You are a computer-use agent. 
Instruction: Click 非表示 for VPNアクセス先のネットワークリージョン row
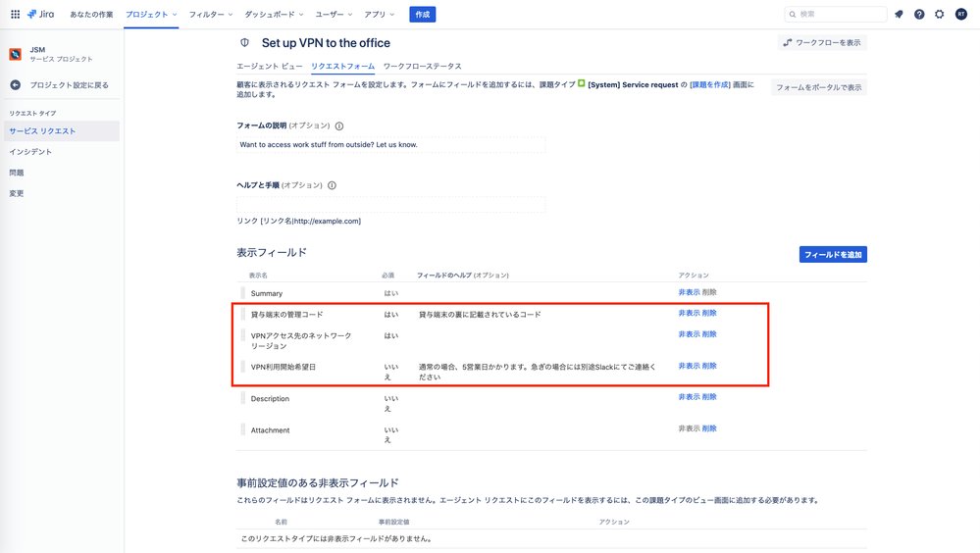(690, 334)
